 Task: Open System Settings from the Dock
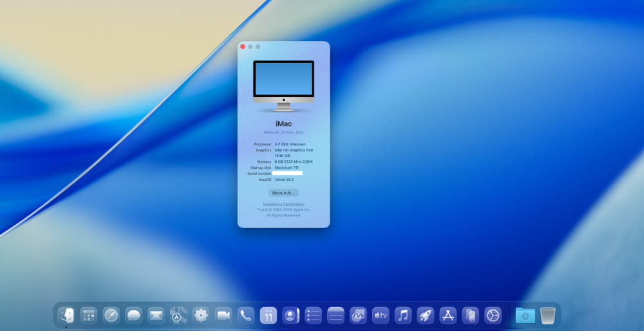[493, 316]
